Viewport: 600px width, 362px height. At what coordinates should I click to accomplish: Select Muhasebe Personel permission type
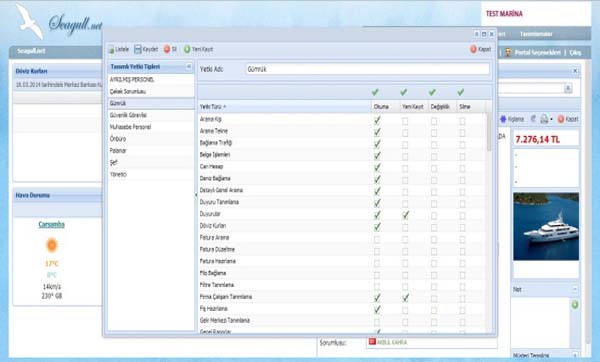coord(151,127)
